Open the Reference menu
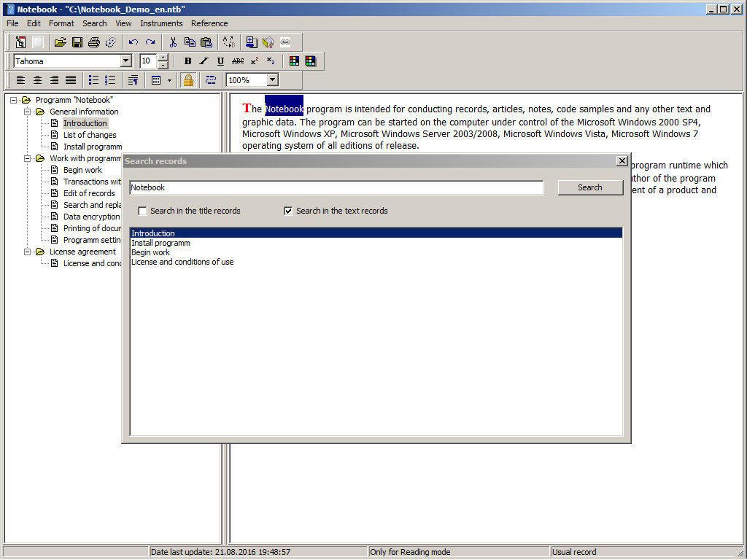 pos(209,23)
